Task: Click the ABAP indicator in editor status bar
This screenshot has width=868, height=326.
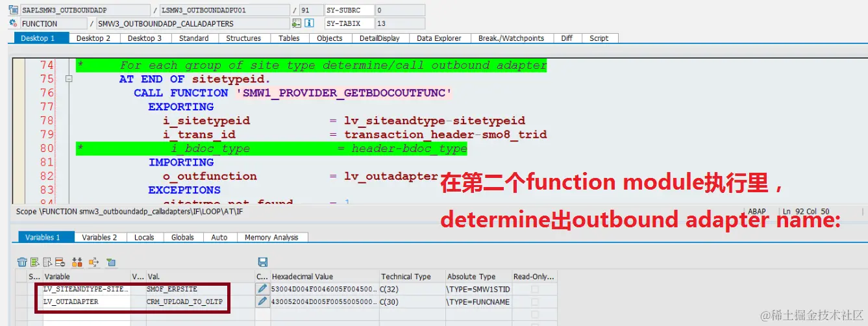Action: pos(757,211)
